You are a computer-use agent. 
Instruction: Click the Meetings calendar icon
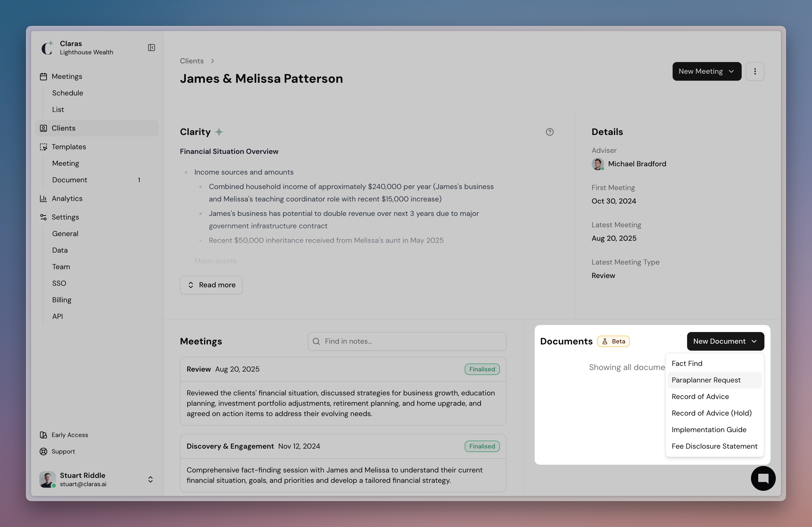43,76
